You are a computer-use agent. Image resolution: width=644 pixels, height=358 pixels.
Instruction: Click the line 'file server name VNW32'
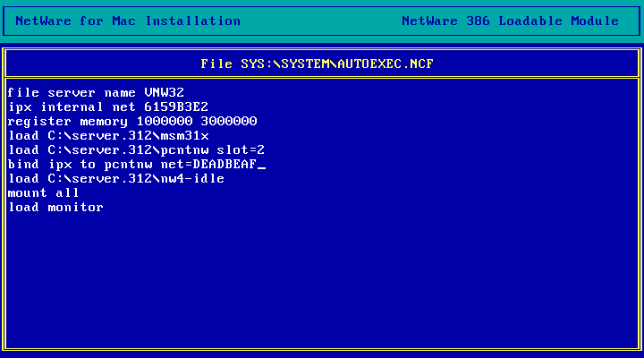click(x=96, y=92)
